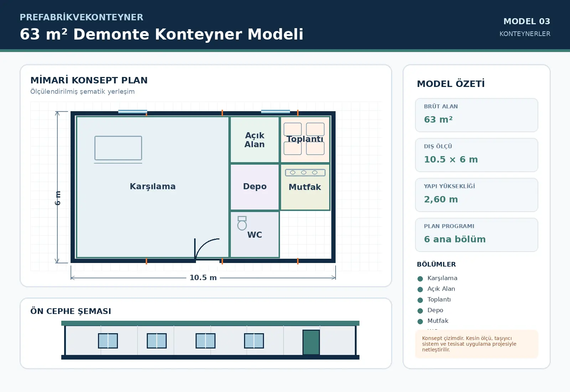Click the Karşılama room label

coord(152,186)
